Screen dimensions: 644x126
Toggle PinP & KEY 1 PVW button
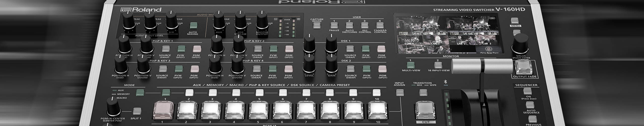point(181,49)
